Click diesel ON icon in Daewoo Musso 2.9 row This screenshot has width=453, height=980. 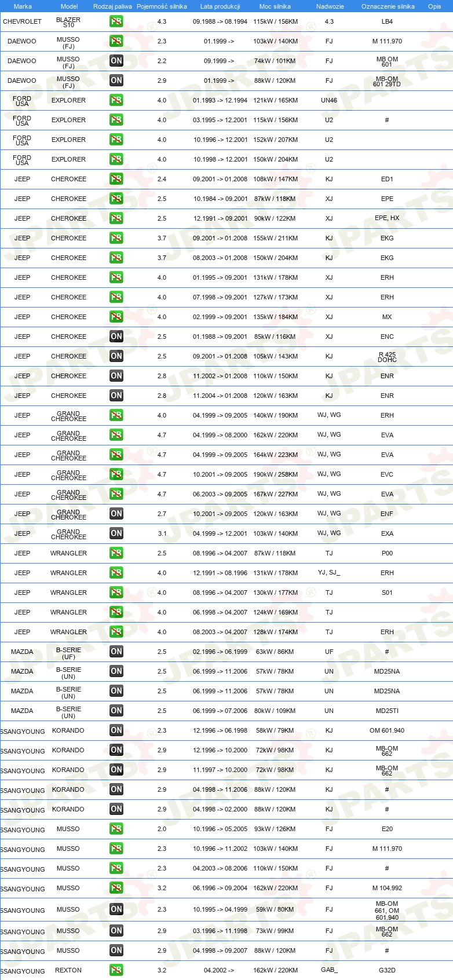click(x=116, y=81)
